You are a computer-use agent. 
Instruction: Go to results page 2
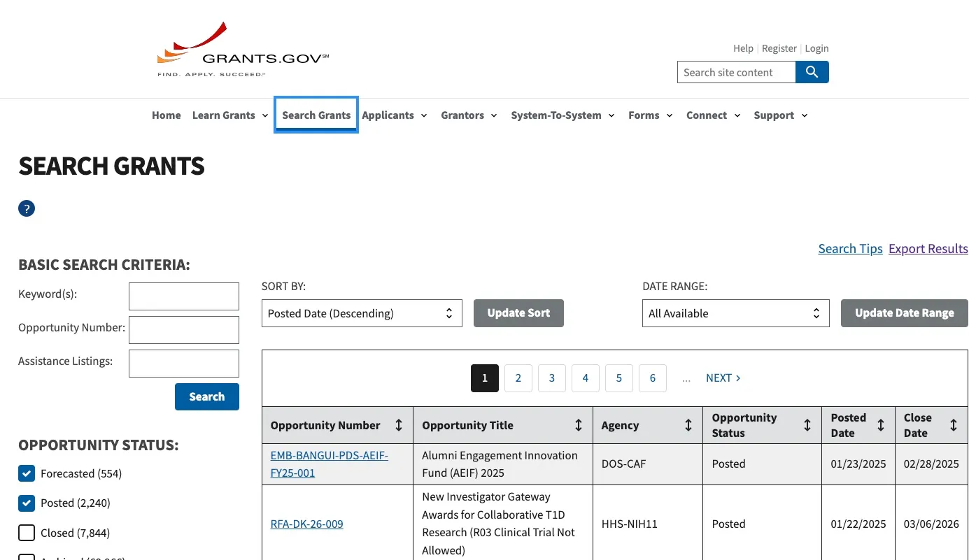pyautogui.click(x=518, y=378)
